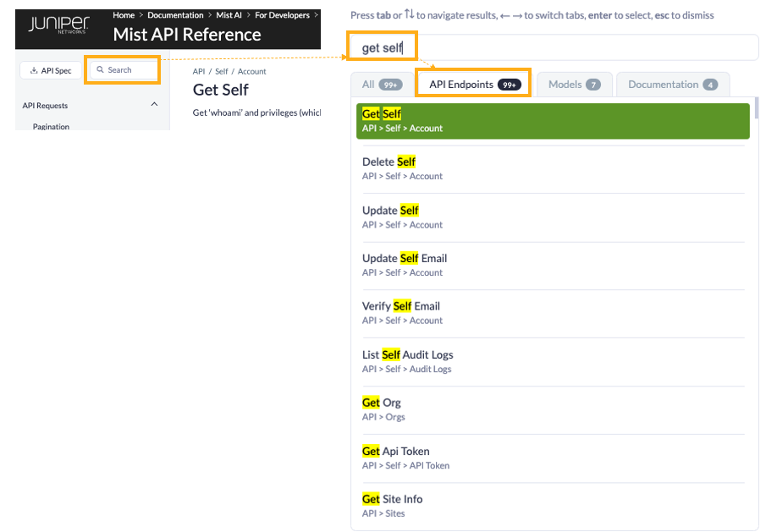
Task: Open Pagination in the sidebar
Action: (51, 127)
